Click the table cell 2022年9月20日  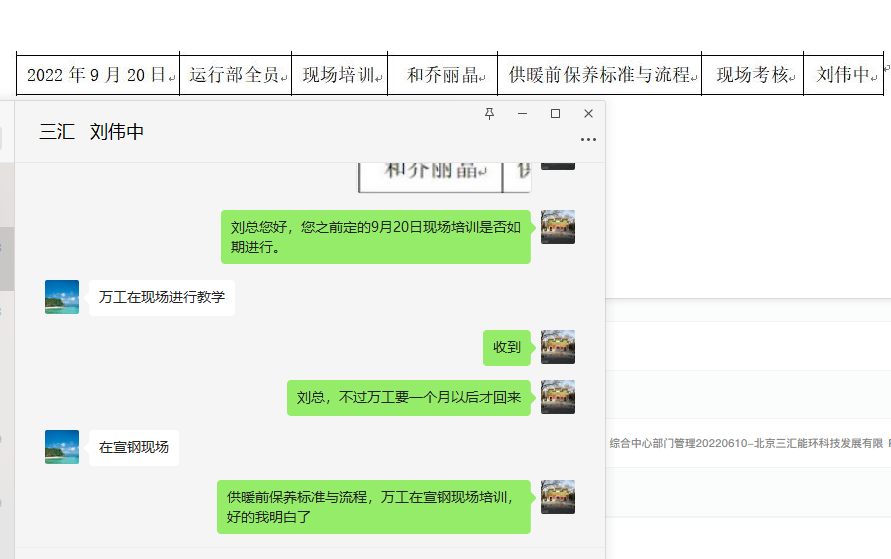[98, 75]
